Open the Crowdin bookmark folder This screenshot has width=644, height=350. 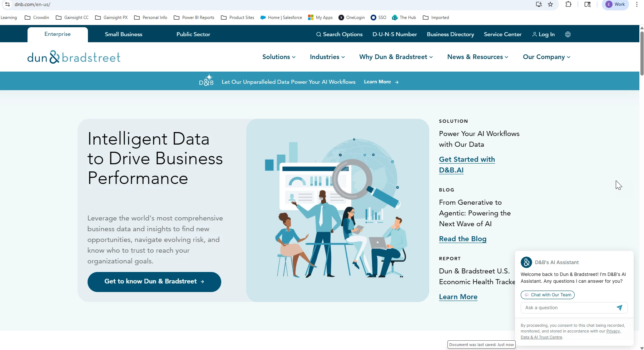coord(37,18)
